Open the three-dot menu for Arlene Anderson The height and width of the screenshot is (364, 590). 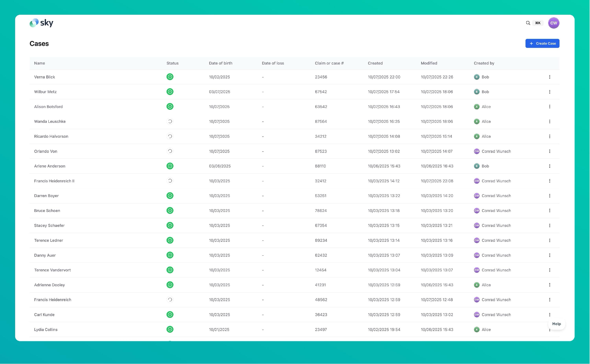click(x=549, y=166)
